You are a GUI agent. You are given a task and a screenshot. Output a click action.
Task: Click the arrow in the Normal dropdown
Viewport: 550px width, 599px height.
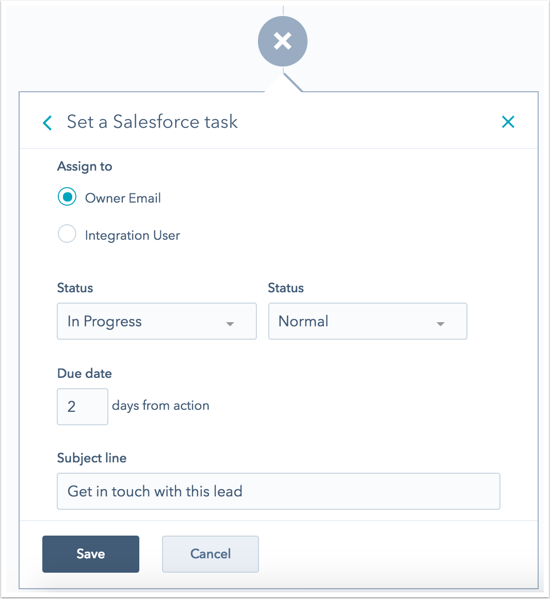(440, 324)
